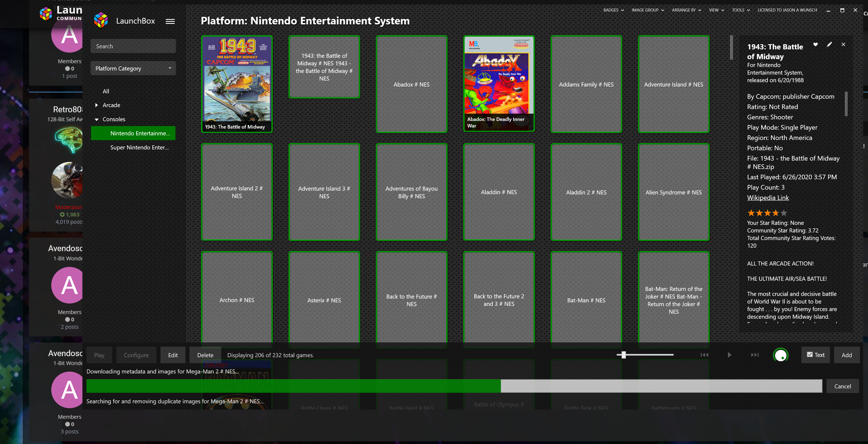Select the duplicate 1943 # NES text tile

tap(324, 67)
